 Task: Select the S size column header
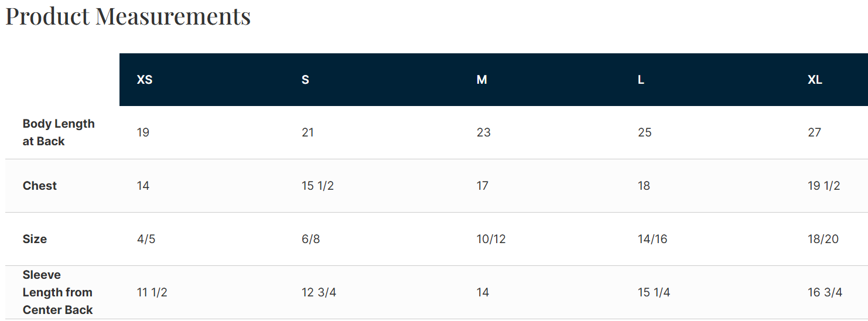pyautogui.click(x=305, y=80)
